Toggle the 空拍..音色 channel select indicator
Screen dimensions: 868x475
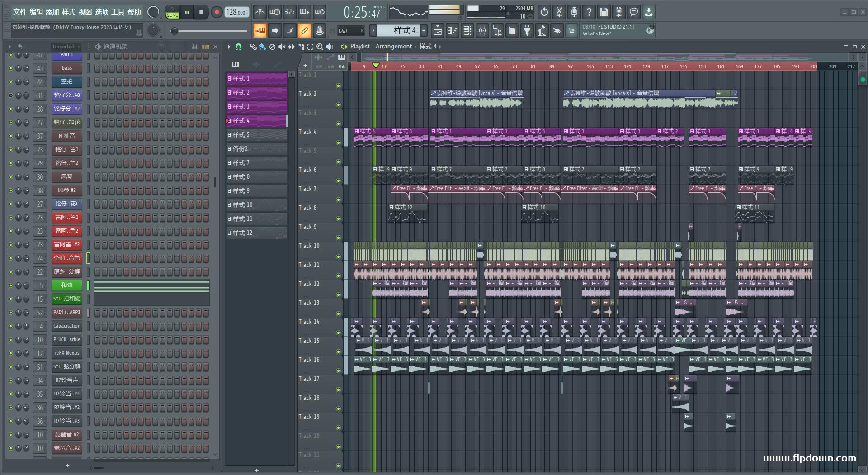(88, 258)
